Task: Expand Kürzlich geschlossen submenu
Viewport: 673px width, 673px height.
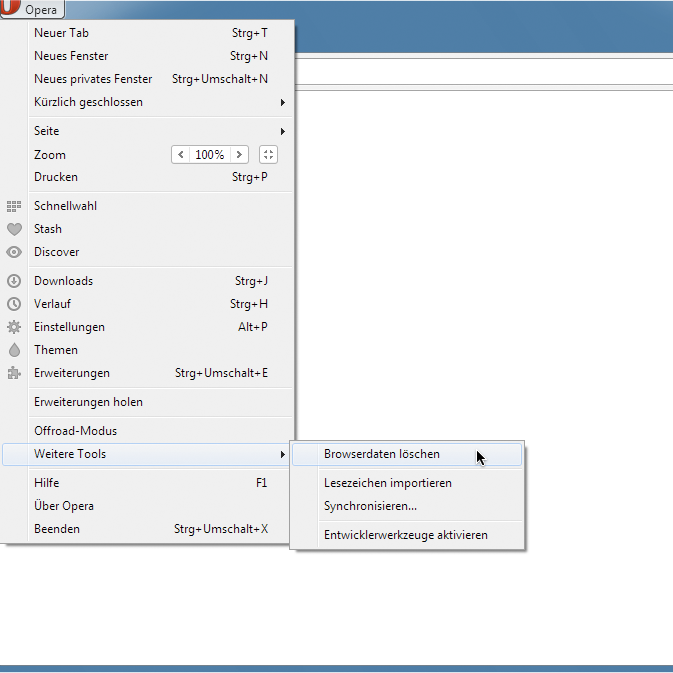Action: [148, 102]
